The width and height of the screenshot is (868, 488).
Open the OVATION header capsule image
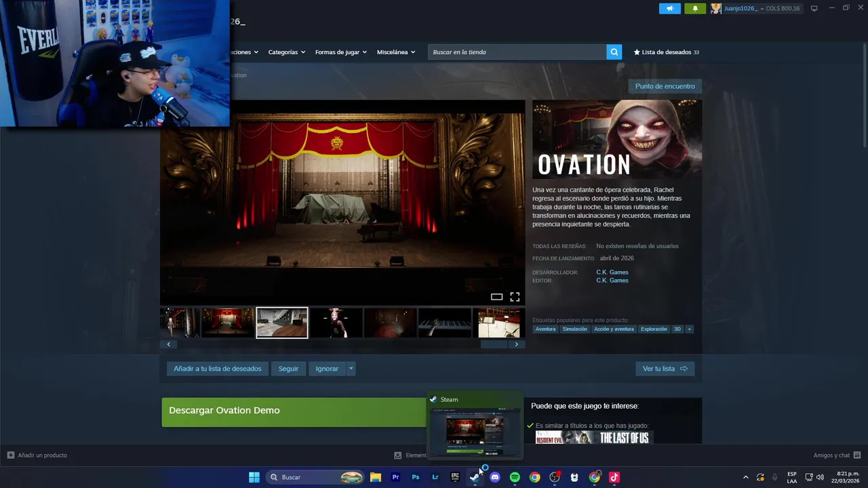(617, 140)
